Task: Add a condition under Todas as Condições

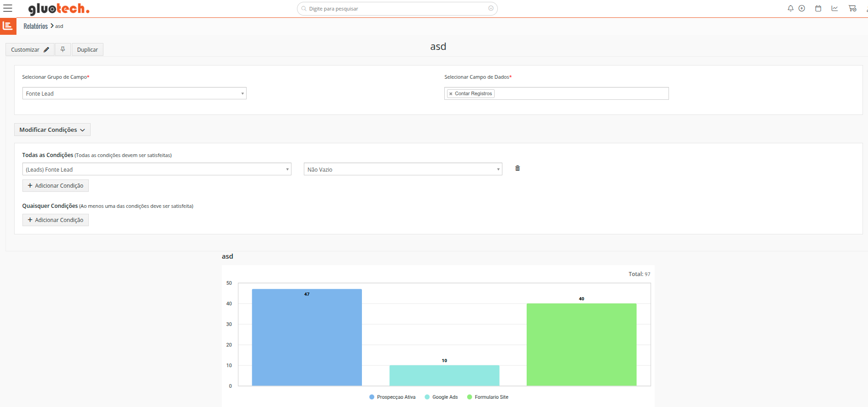Action: 55,185
